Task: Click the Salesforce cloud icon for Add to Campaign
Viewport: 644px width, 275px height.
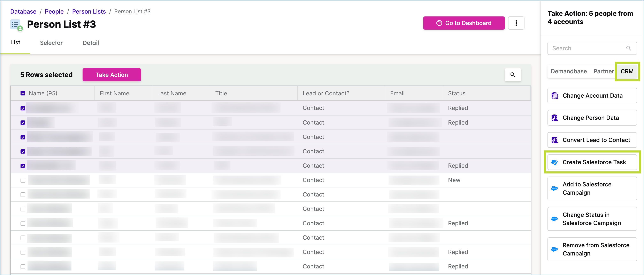Action: 554,188
